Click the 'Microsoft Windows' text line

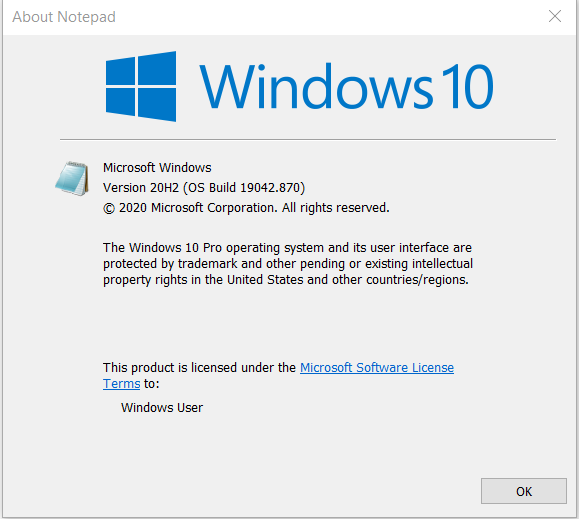(x=157, y=168)
